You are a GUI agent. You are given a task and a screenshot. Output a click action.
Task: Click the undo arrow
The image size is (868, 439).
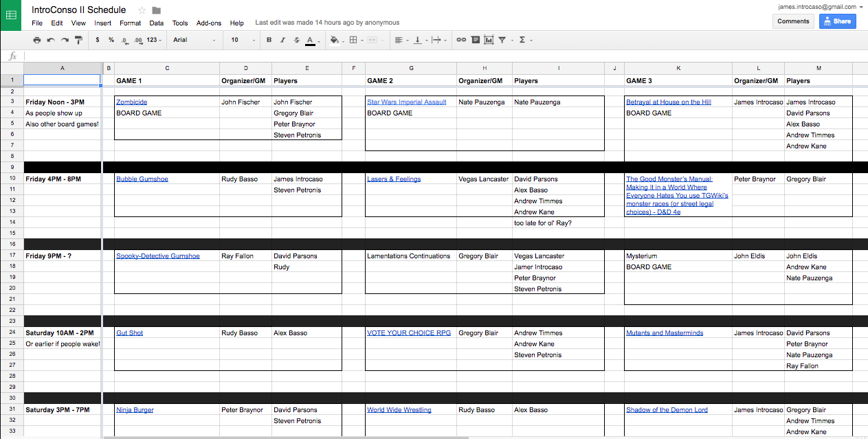pyautogui.click(x=51, y=41)
